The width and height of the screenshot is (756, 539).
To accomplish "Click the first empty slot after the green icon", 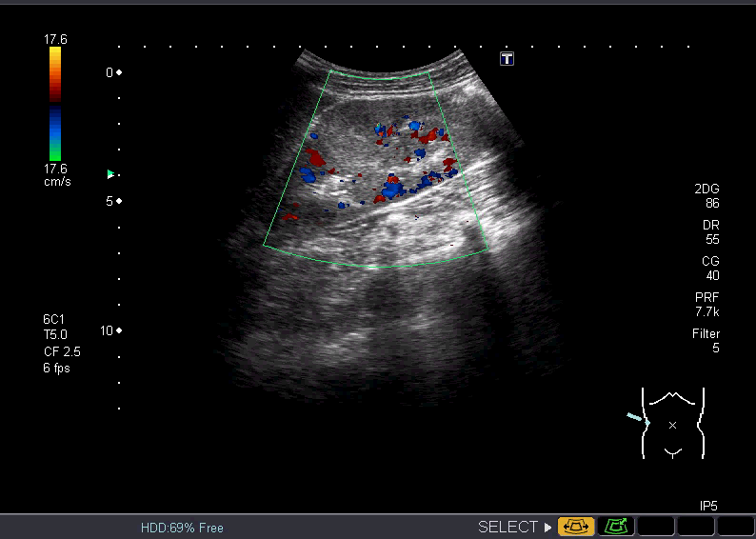I will 655,527.
